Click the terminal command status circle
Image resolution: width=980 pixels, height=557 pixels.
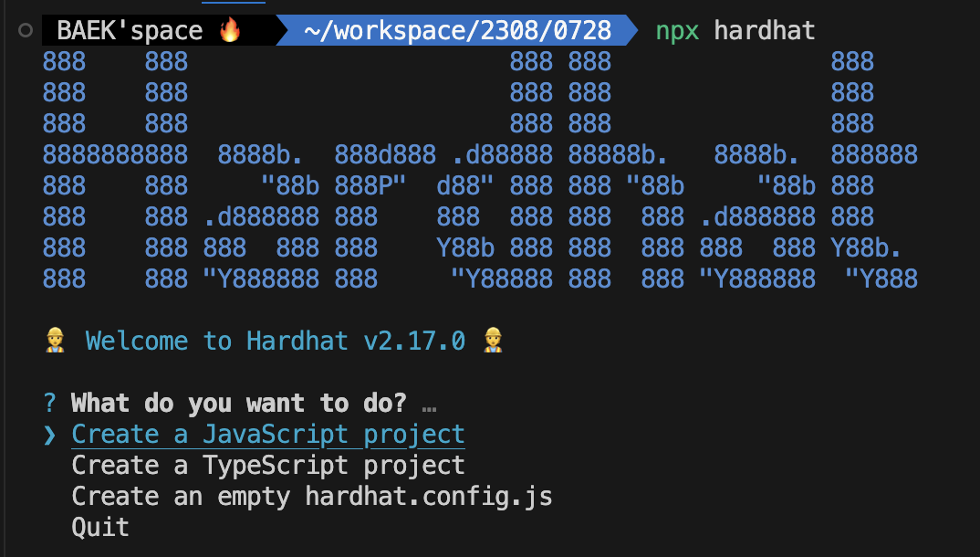point(26,30)
